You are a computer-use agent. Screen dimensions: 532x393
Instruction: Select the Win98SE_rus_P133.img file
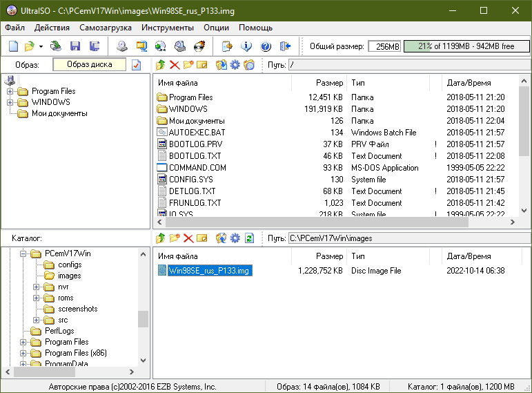210,271
